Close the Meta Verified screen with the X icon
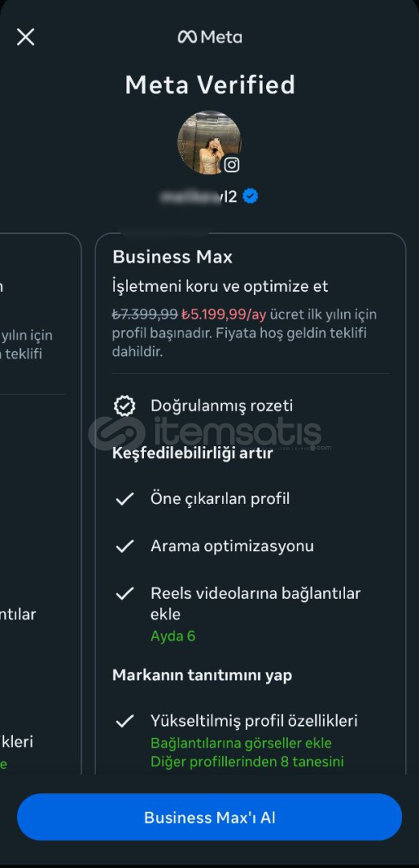This screenshot has width=419, height=868. click(26, 37)
